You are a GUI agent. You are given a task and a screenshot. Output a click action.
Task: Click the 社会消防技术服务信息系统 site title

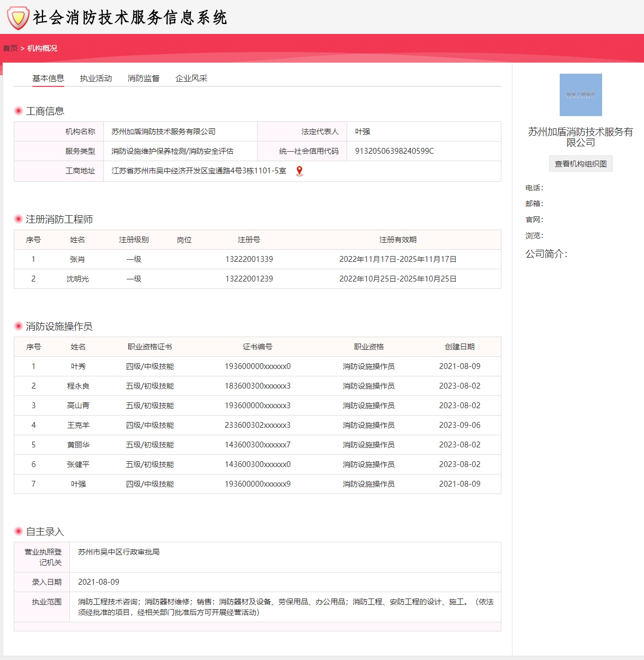pos(130,17)
